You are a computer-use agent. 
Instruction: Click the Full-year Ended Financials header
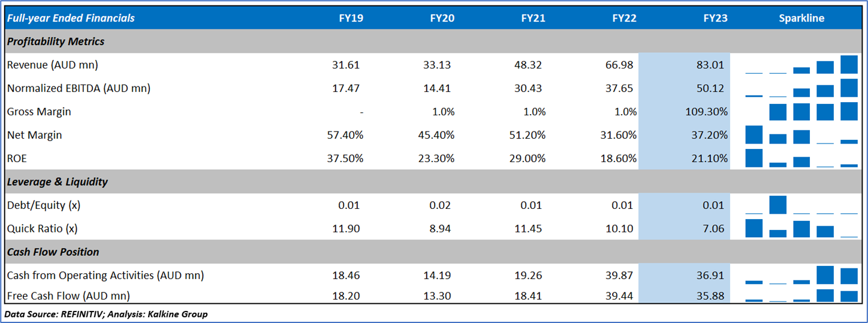tap(71, 18)
